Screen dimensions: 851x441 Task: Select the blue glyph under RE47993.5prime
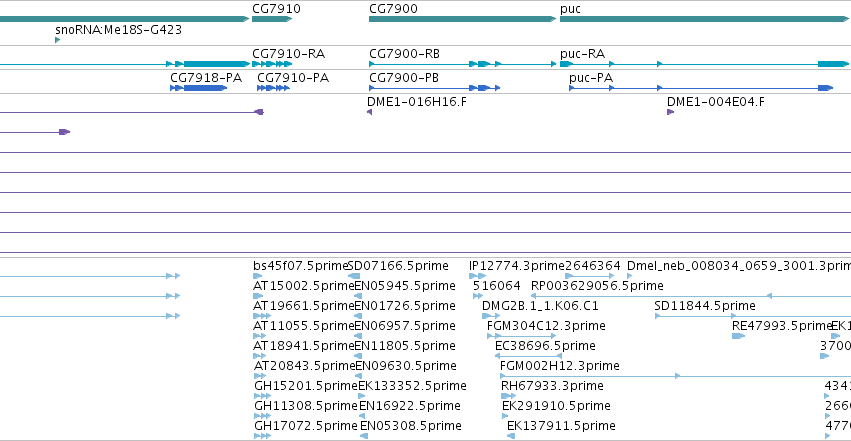point(738,336)
